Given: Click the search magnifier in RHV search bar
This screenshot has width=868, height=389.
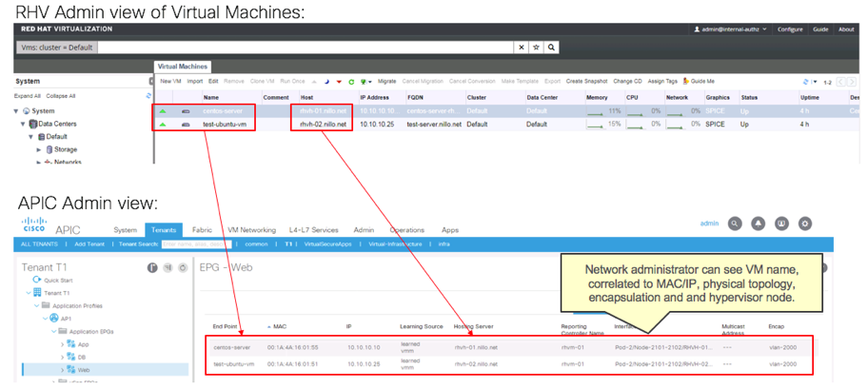Looking at the screenshot, I should click(552, 48).
